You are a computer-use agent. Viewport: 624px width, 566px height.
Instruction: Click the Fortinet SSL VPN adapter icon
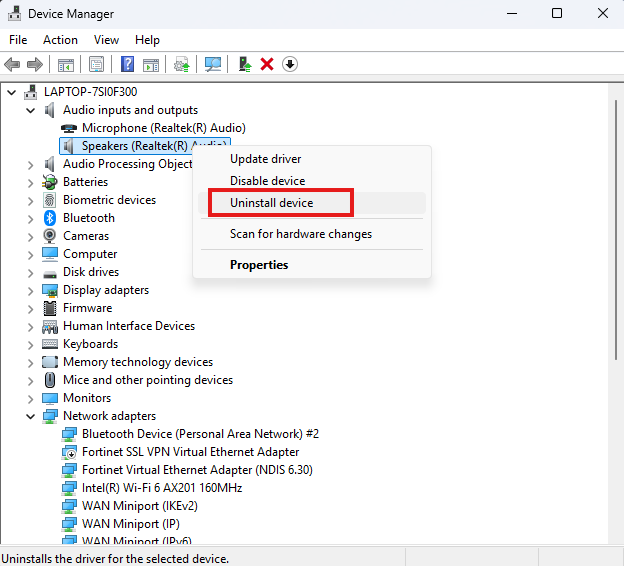(69, 452)
